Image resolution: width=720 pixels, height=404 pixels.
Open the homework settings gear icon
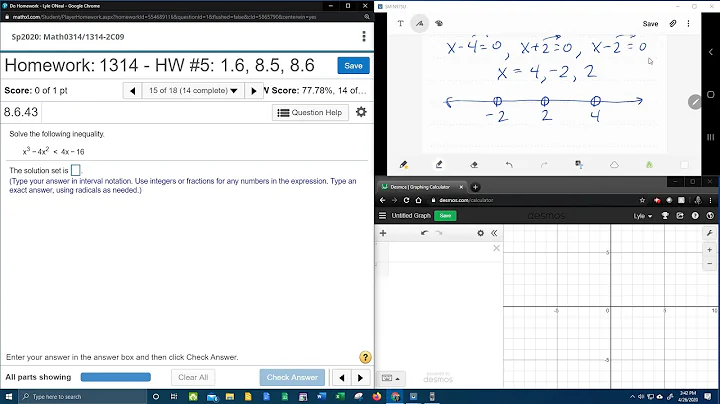click(361, 112)
